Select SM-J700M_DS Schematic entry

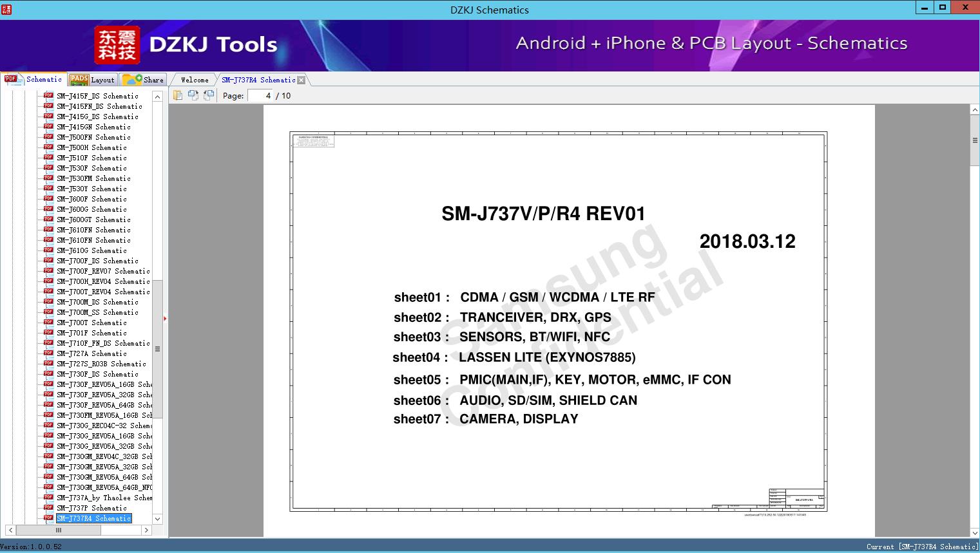click(97, 302)
